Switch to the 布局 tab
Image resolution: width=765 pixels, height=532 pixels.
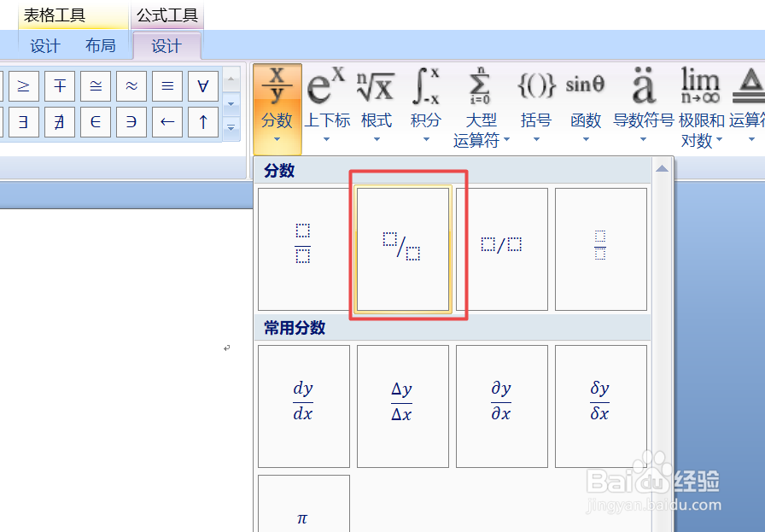point(102,45)
